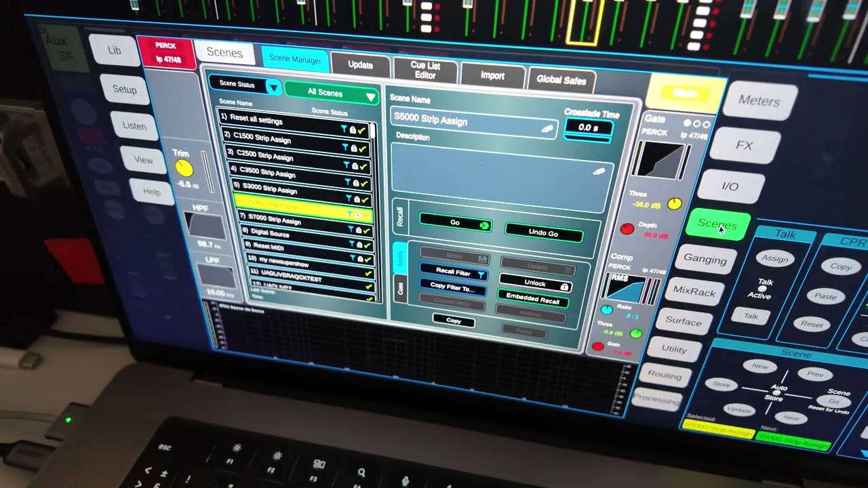Adjust the Comp Ratio cyan knob
The image size is (868, 488).
click(x=606, y=309)
